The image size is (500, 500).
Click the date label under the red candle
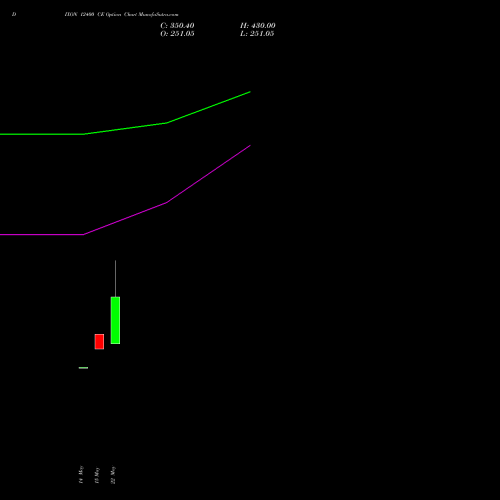pyautogui.click(x=97, y=475)
